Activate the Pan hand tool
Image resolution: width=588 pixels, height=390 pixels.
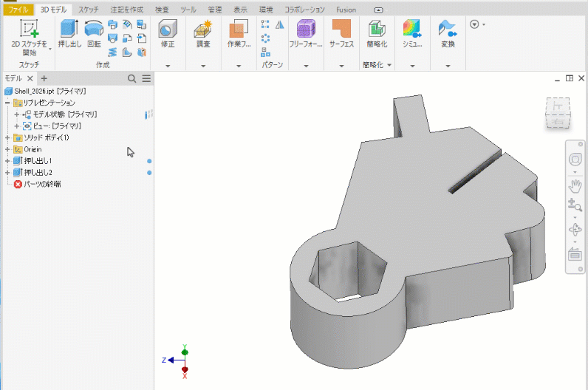click(x=575, y=186)
